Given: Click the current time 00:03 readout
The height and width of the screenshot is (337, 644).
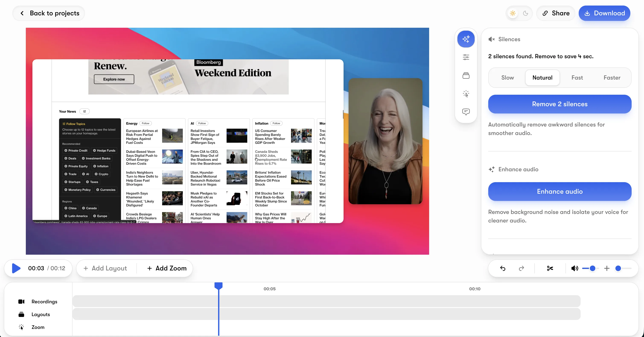Looking at the screenshot, I should (36, 268).
